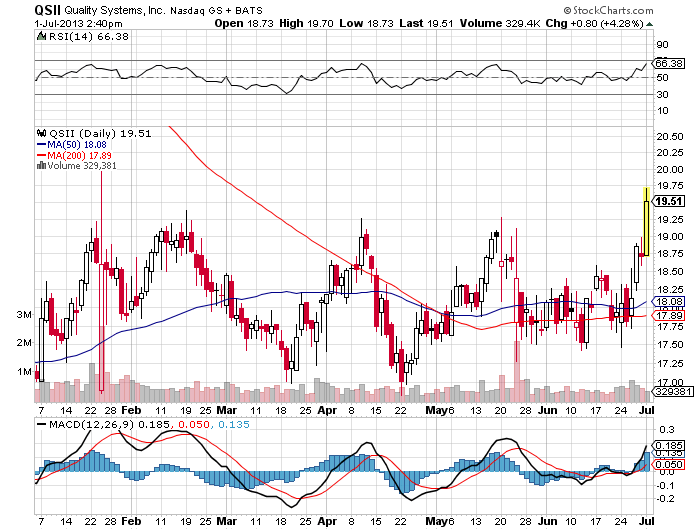
Task: Click the 66.38 RSI value tag on the right axis
Action: tap(669, 63)
